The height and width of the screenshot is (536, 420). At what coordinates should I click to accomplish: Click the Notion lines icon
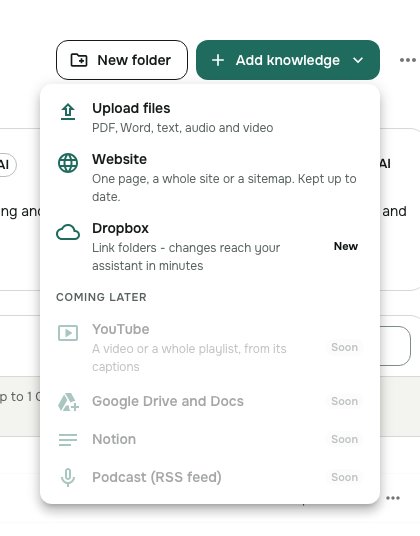point(68,440)
